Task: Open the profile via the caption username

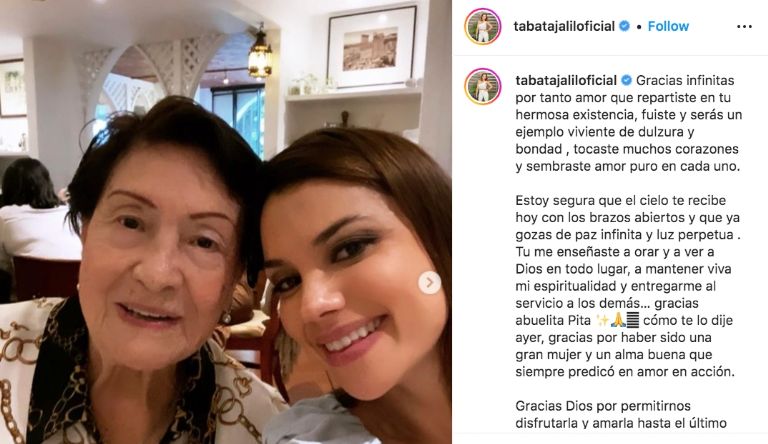Action: [x=566, y=80]
